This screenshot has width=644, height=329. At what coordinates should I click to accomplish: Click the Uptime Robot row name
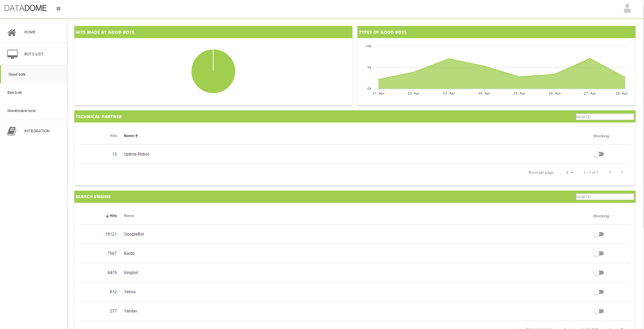tap(137, 154)
